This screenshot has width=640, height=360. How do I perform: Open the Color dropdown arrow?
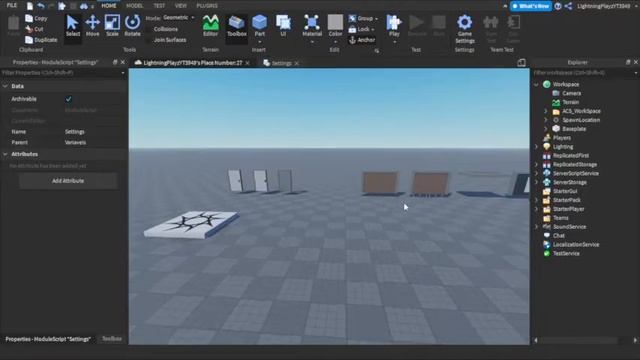335,42
